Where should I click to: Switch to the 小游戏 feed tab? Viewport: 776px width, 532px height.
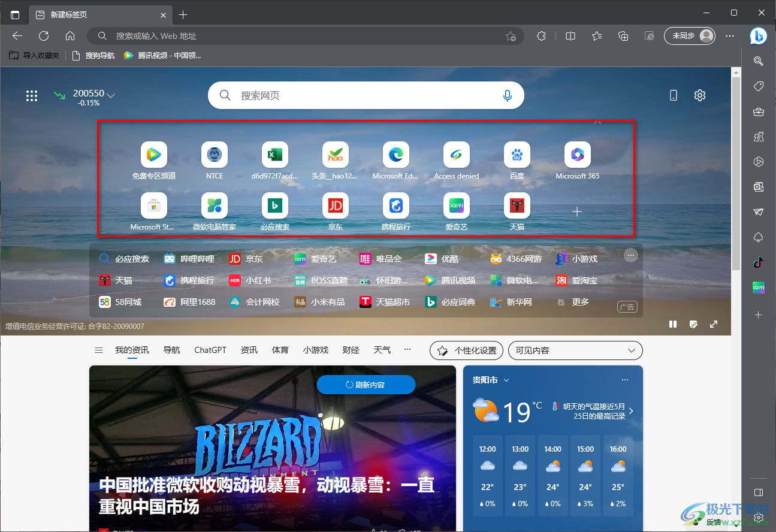(316, 350)
